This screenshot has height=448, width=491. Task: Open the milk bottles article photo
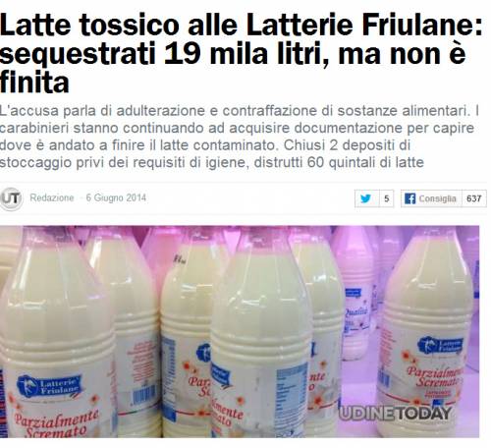click(240, 331)
